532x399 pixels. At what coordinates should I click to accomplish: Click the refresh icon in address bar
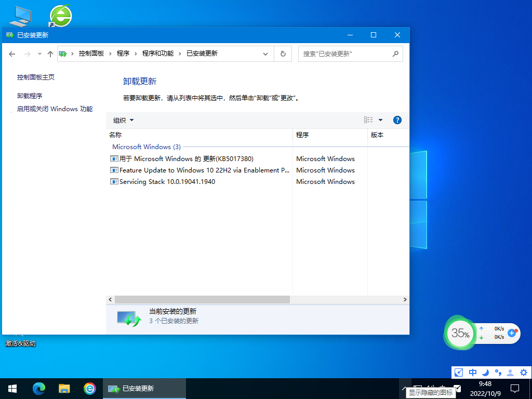click(283, 54)
